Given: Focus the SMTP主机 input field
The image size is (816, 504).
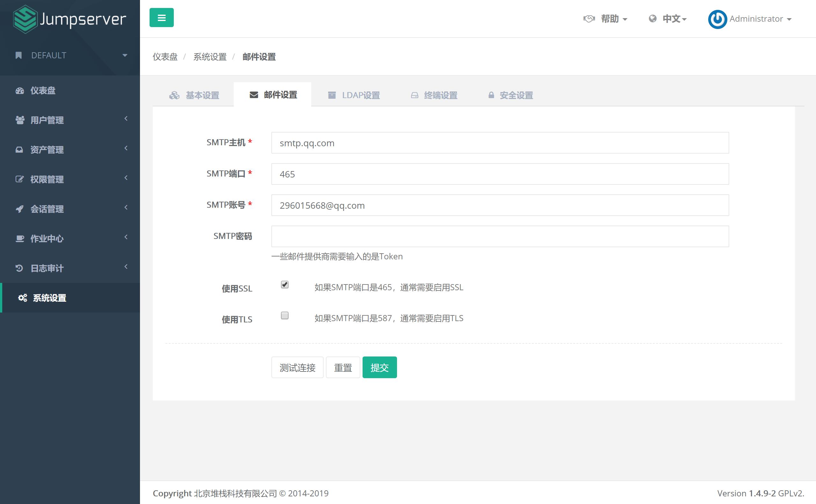Looking at the screenshot, I should point(500,143).
